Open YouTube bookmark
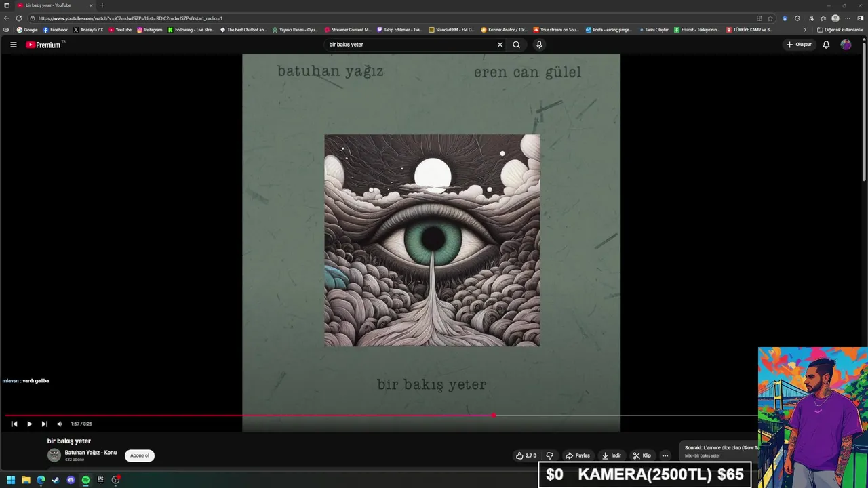 (120, 30)
